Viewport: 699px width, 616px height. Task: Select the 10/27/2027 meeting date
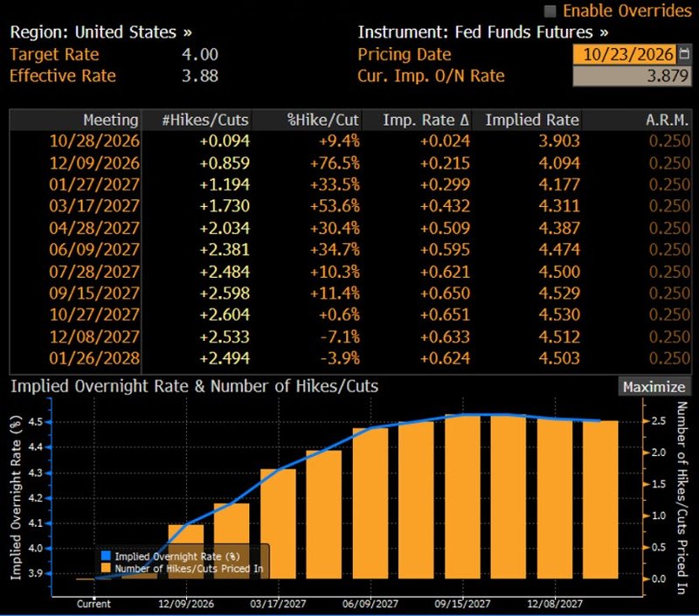click(x=94, y=315)
